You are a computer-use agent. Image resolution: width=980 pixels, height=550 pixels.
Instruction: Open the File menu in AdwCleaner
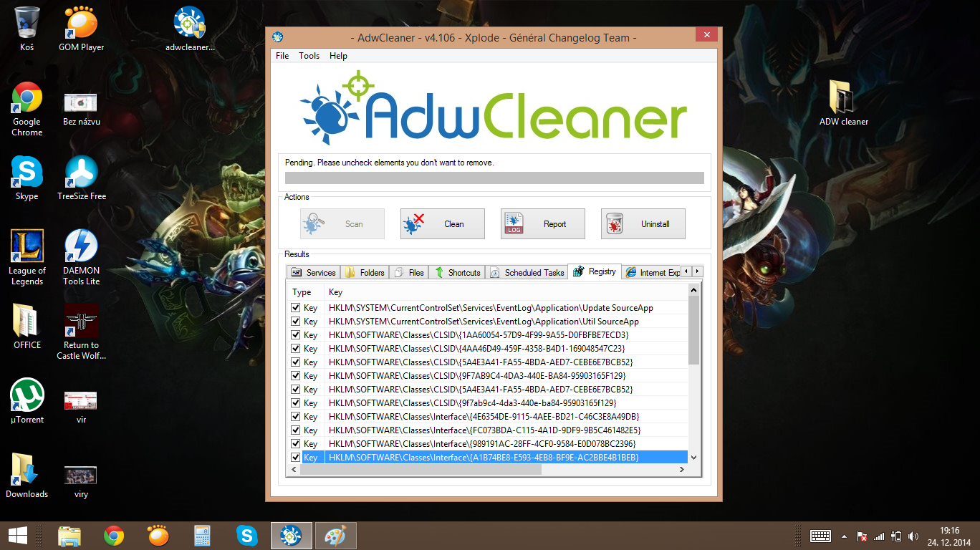[282, 56]
